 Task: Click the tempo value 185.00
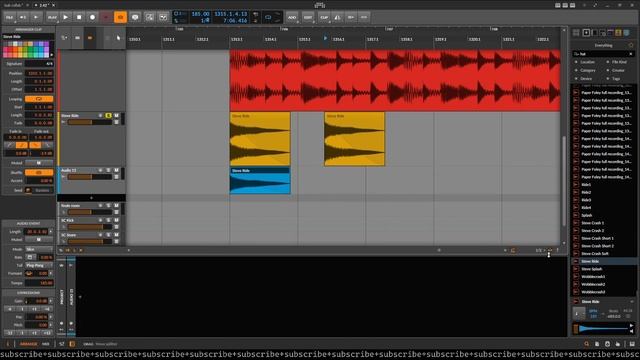pyautogui.click(x=200, y=14)
